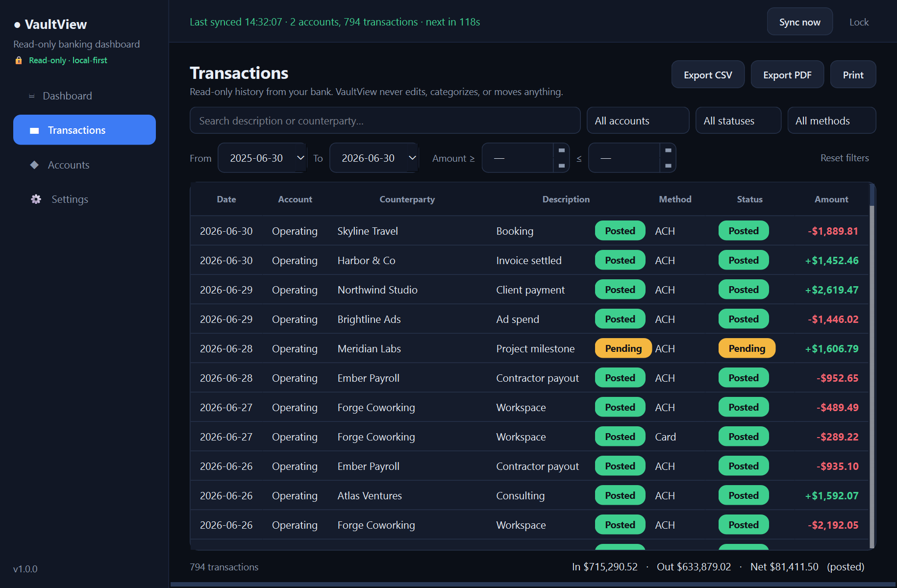Click the Project milestone description

535,348
